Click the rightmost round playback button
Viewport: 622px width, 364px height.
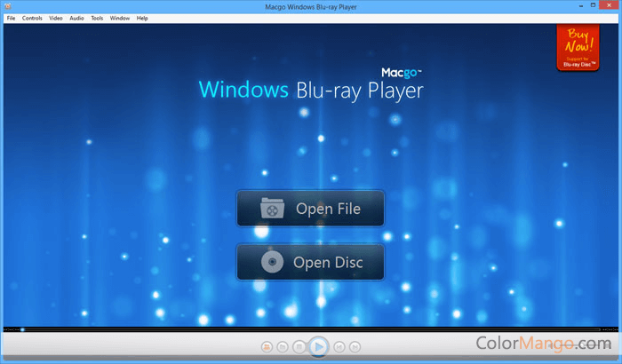tap(355, 346)
